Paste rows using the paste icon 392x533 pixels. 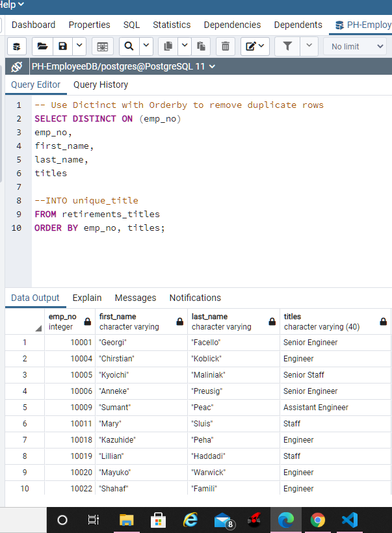click(x=202, y=47)
